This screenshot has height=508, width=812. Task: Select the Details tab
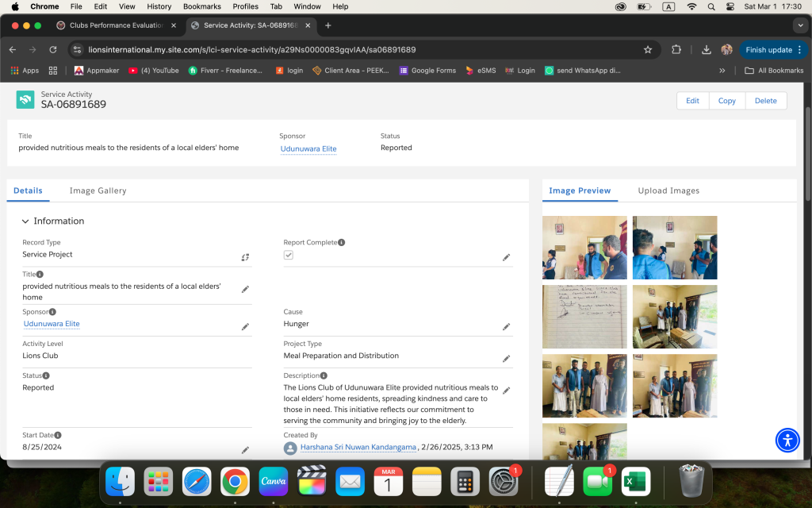tap(28, 190)
